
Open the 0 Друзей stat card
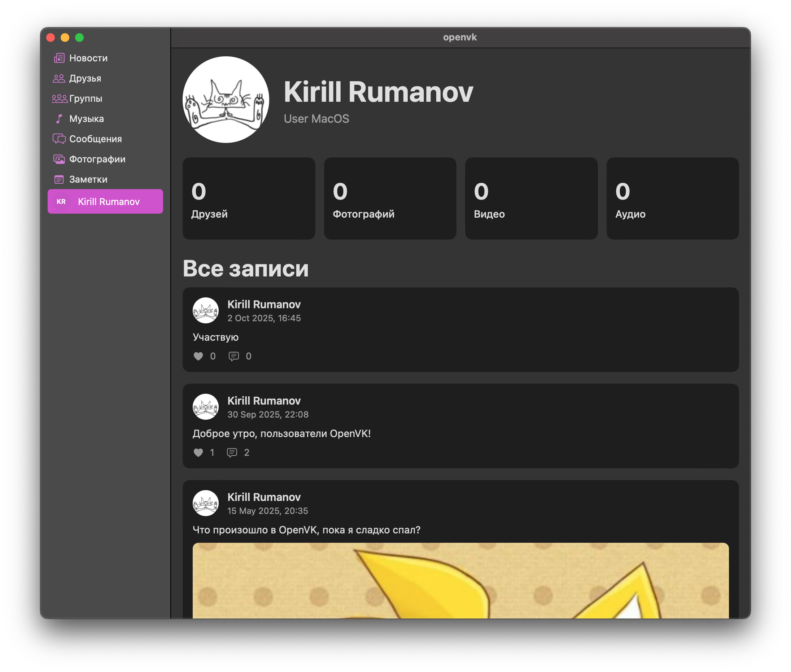[x=248, y=198]
